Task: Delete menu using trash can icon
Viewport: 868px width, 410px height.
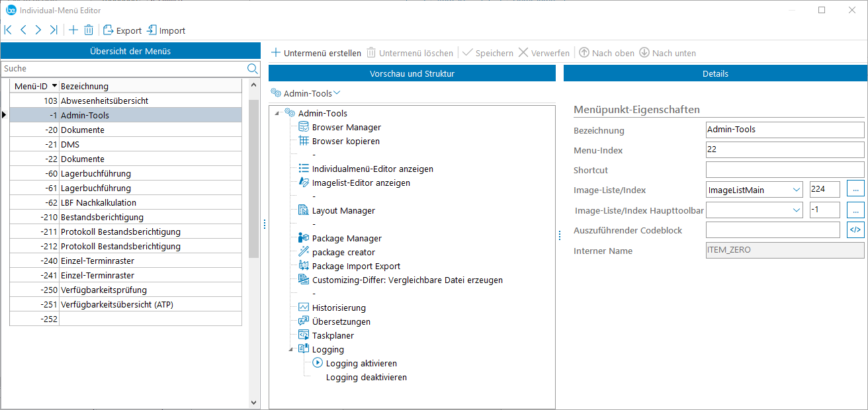Action: pos(89,30)
